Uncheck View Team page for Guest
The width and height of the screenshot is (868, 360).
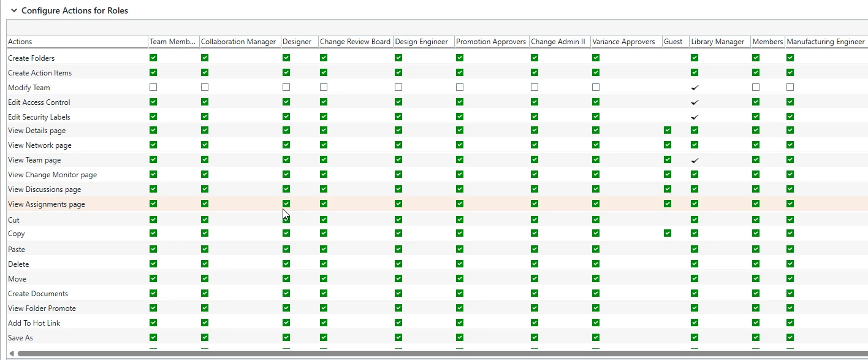(668, 159)
